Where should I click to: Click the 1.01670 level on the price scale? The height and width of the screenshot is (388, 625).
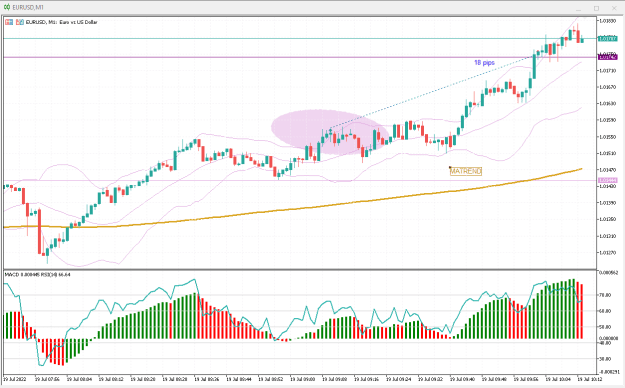[607, 87]
